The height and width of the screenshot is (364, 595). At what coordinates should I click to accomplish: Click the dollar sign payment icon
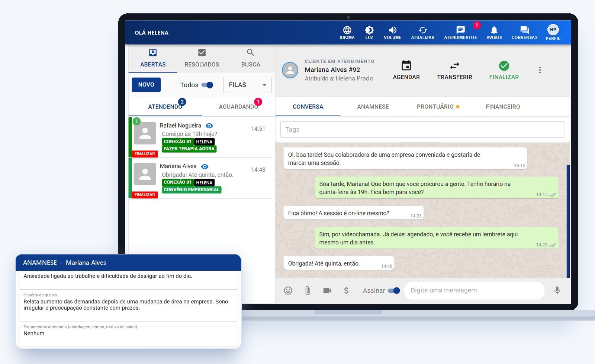click(346, 290)
